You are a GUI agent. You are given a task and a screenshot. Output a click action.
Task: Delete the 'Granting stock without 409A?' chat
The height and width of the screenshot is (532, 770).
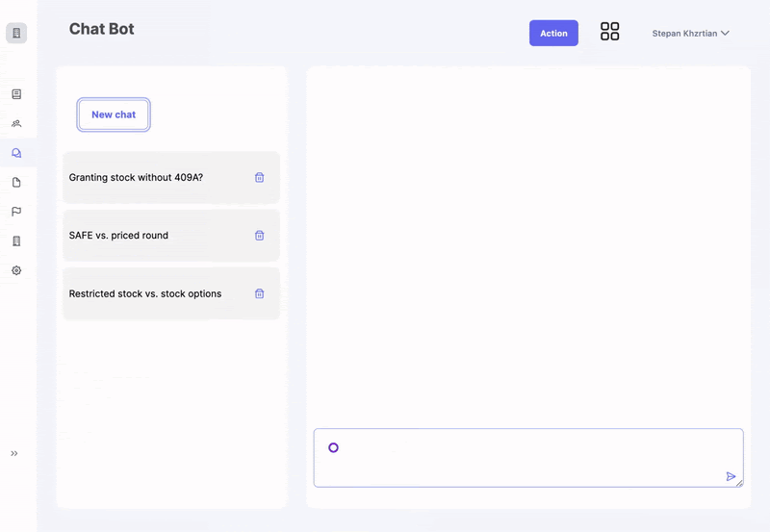point(259,177)
